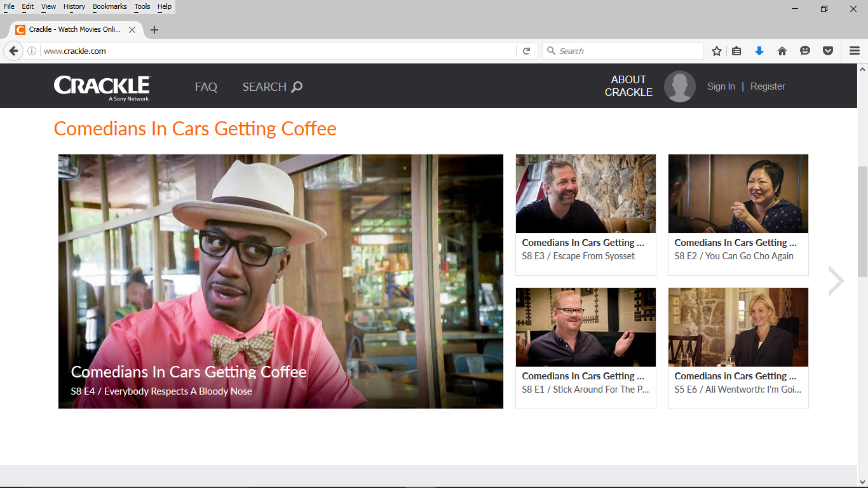This screenshot has width=868, height=488.
Task: Open the File menu
Action: click(x=9, y=6)
